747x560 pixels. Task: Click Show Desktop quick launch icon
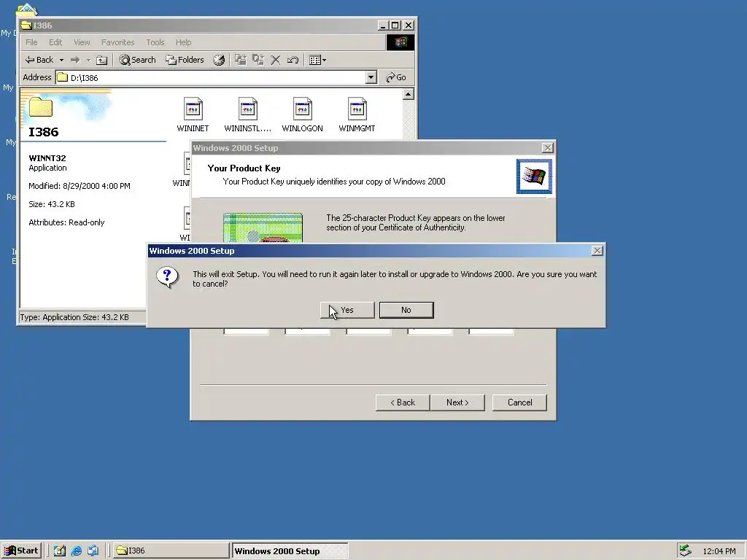60,551
